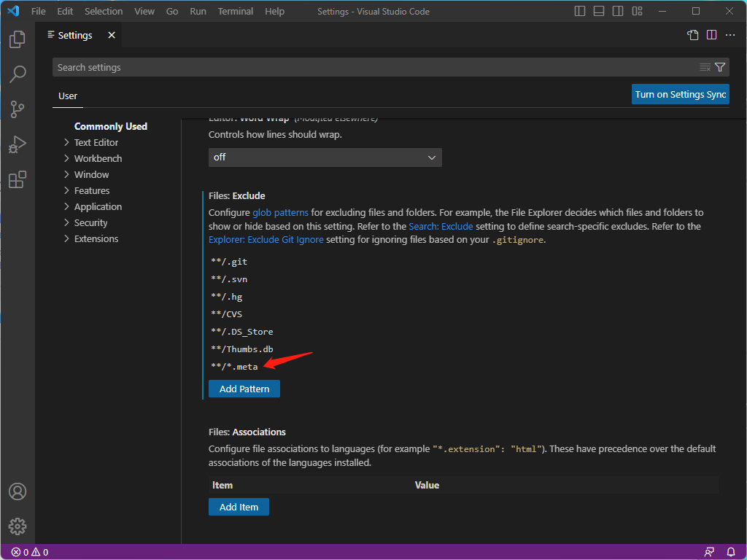This screenshot has width=747, height=560.
Task: Open the Source Control view
Action: [x=18, y=109]
